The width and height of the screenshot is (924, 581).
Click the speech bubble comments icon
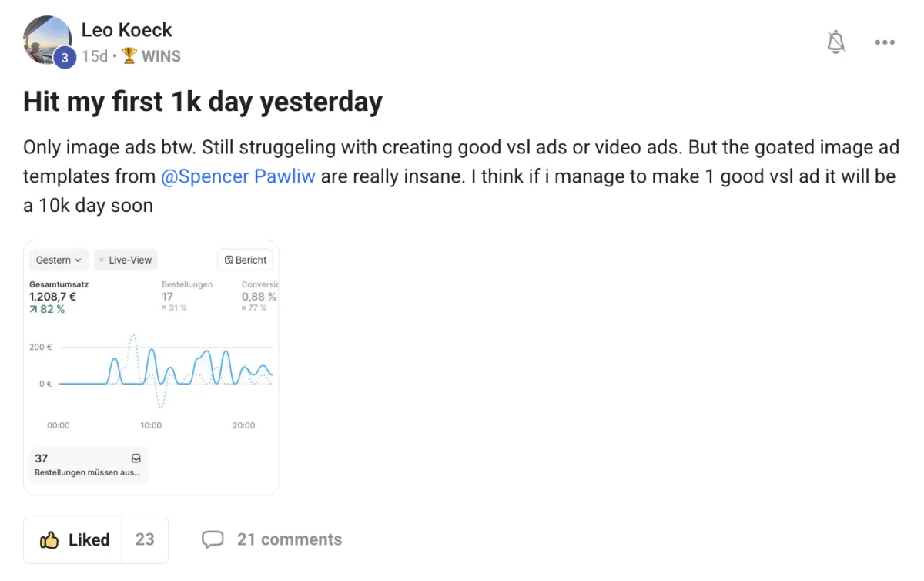click(x=213, y=539)
